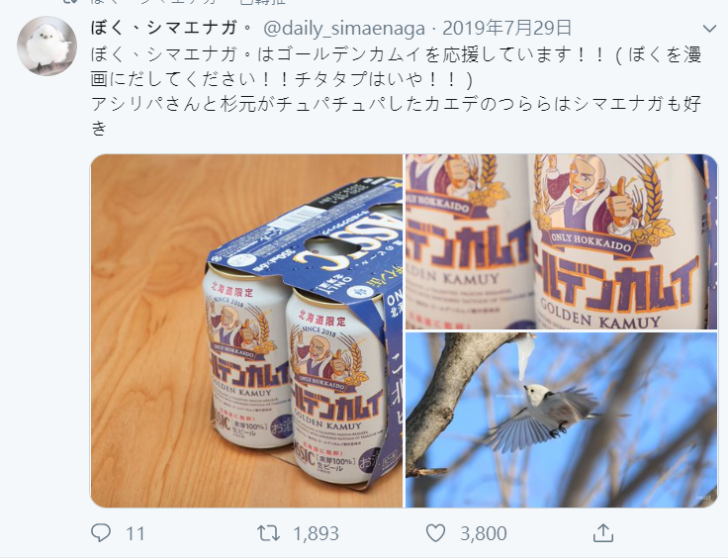
Task: Like the tweet with heart icon
Action: pos(435,533)
